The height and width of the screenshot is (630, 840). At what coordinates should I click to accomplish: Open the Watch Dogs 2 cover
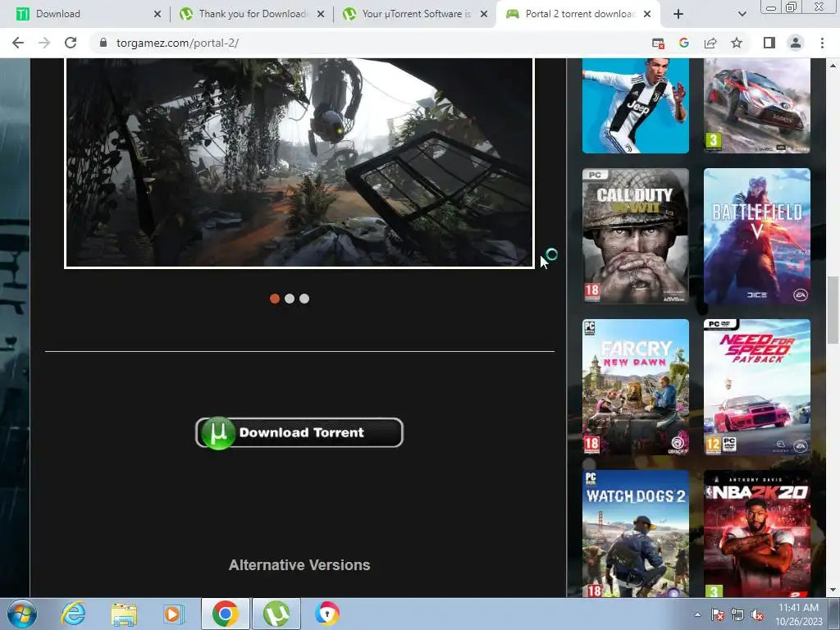coord(636,533)
